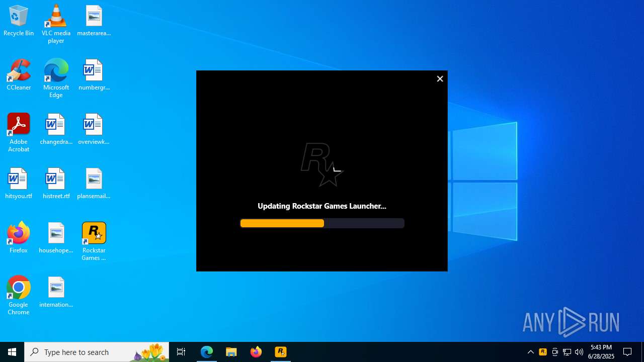
Task: Select the househope image file icon
Action: [56, 238]
